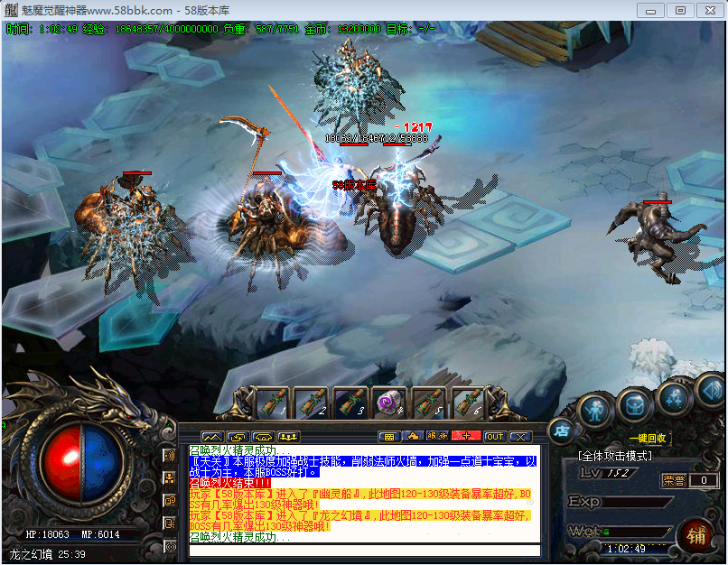Click the chat line mentioning 幽灵船

[x=360, y=499]
